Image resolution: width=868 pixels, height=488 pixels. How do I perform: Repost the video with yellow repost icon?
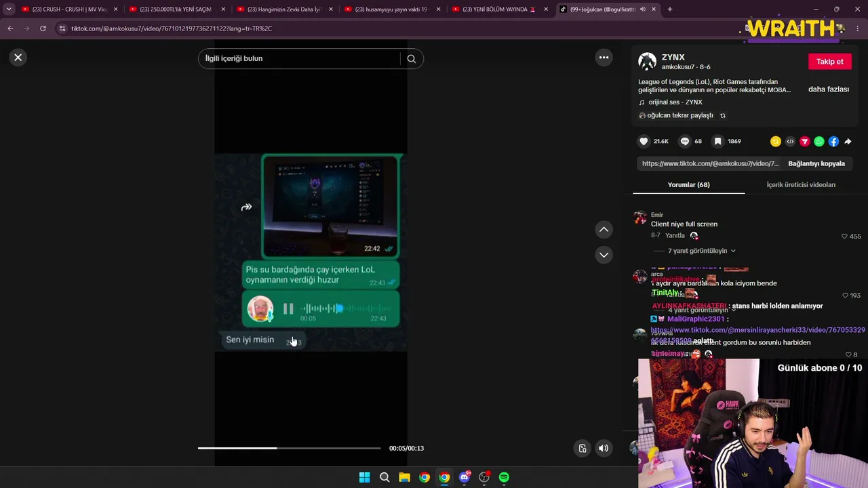(x=776, y=142)
